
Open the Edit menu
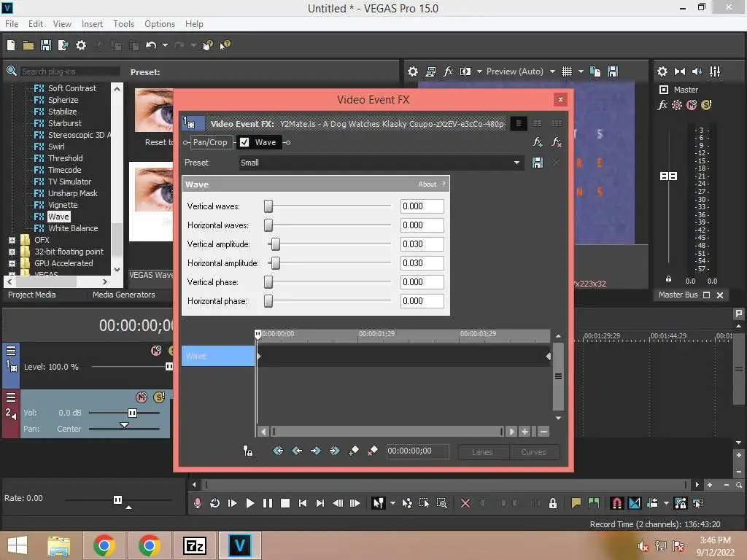[35, 24]
